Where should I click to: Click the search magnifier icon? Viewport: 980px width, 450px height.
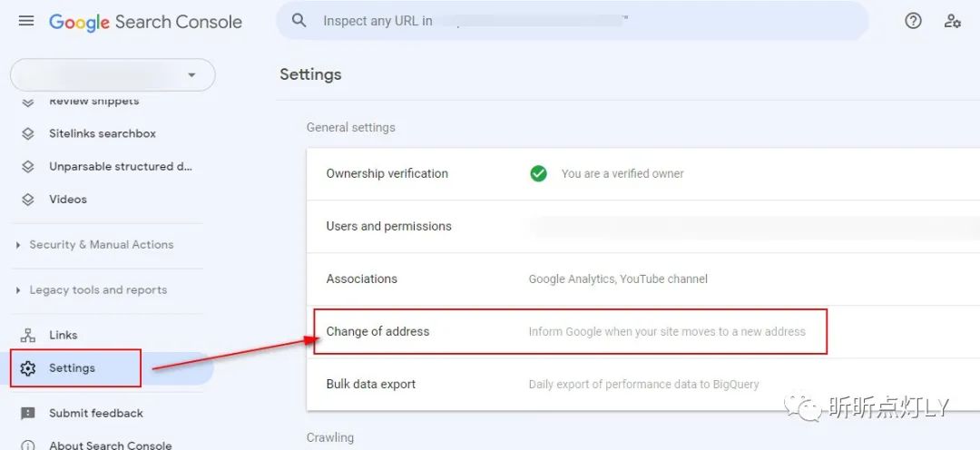[x=299, y=21]
